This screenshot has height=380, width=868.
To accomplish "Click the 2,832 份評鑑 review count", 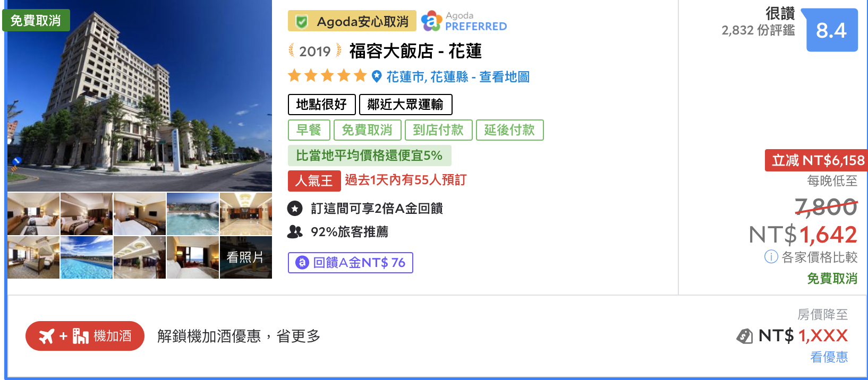I will click(x=759, y=30).
